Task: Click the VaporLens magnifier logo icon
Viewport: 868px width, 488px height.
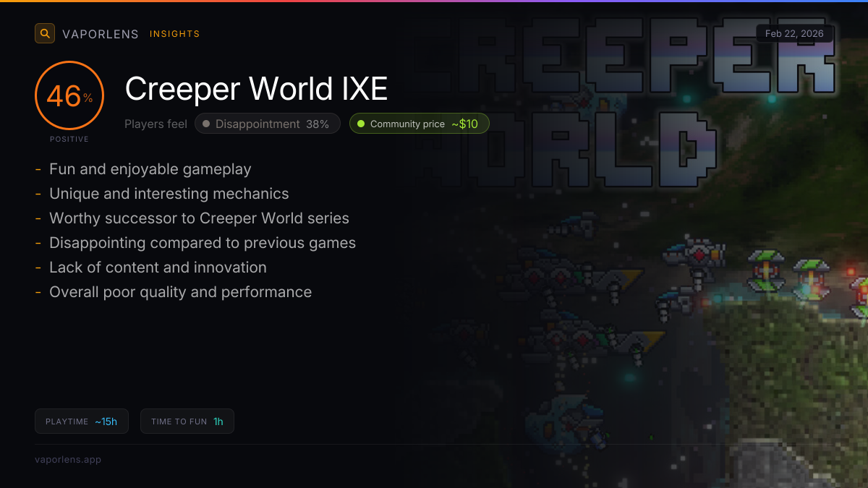Action: pyautogui.click(x=45, y=33)
